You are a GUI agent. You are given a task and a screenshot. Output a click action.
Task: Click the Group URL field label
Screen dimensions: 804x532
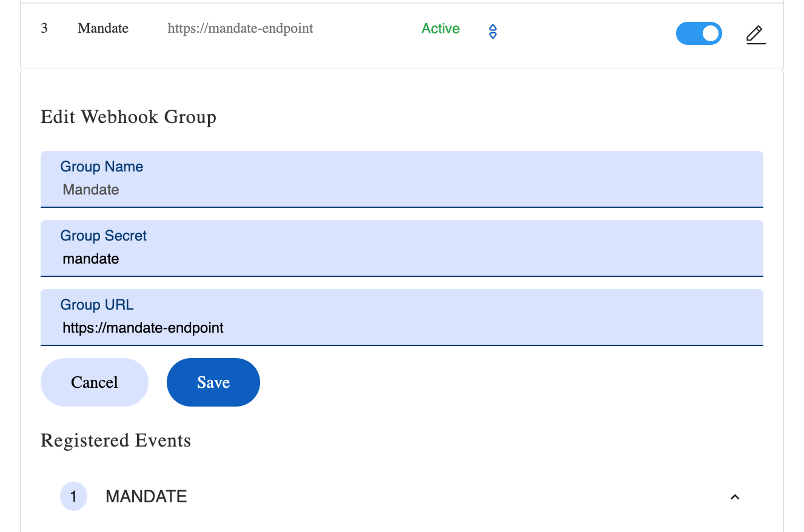pos(97,305)
